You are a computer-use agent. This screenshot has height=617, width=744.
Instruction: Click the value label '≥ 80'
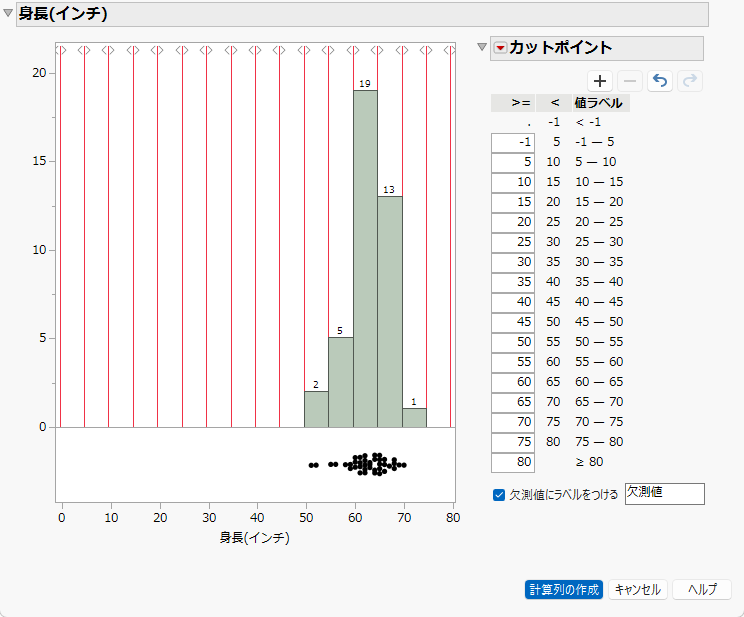tap(589, 462)
